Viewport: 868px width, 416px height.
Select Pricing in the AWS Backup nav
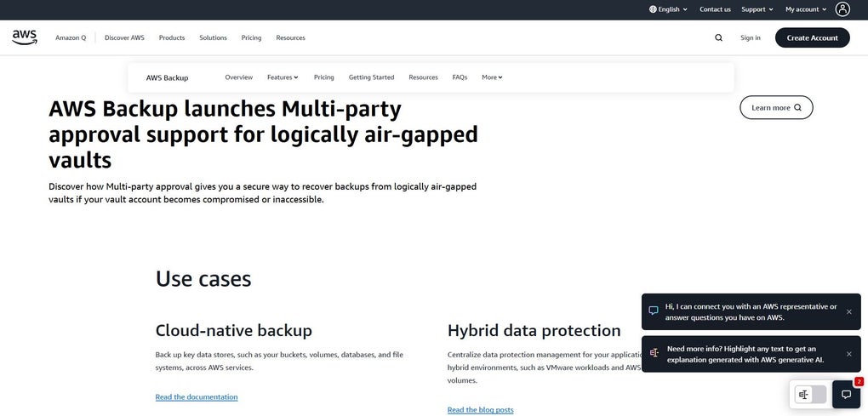324,77
